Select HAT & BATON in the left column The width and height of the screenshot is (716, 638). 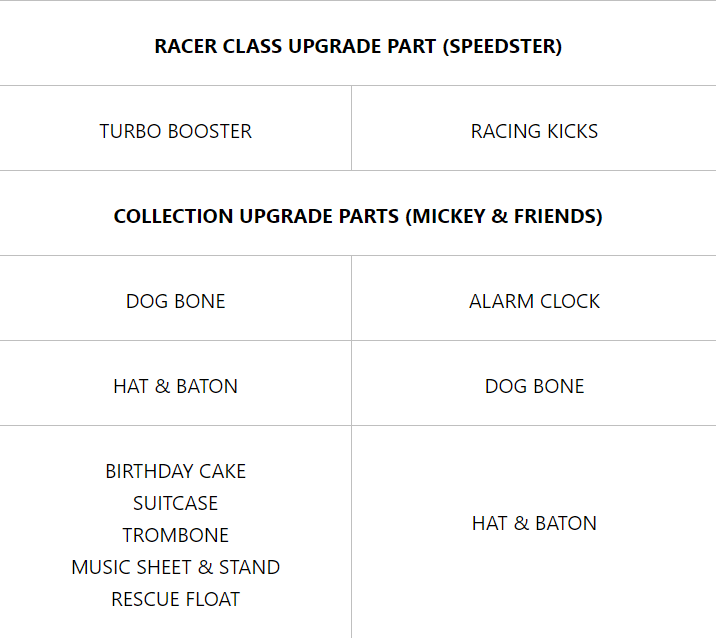[x=176, y=386]
